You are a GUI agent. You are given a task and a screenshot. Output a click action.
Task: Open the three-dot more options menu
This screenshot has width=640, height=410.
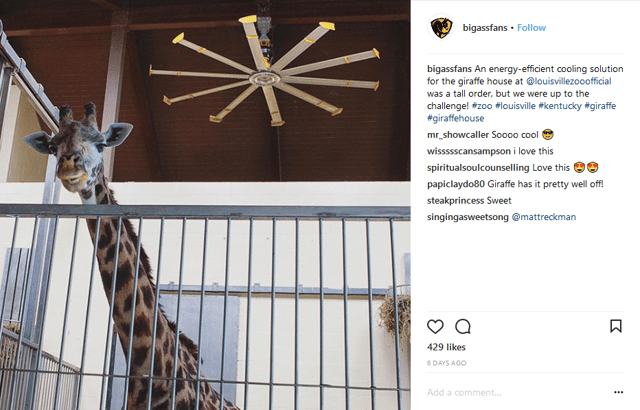(618, 392)
